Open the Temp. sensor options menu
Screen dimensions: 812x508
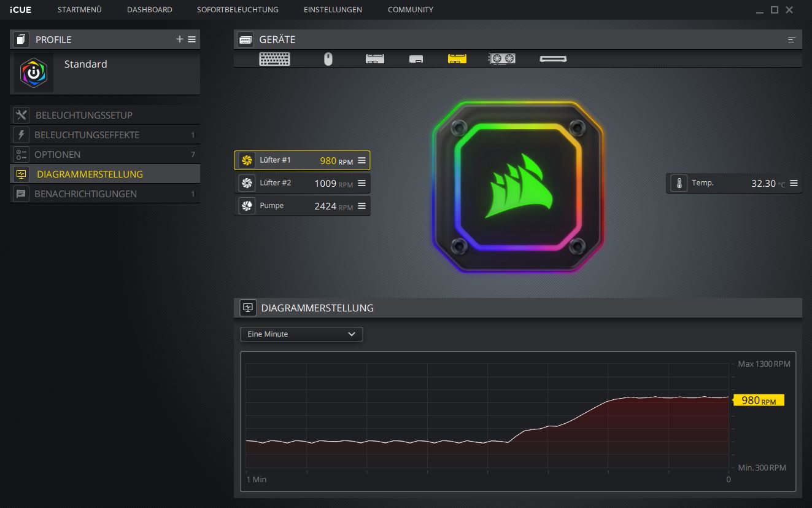tap(794, 183)
